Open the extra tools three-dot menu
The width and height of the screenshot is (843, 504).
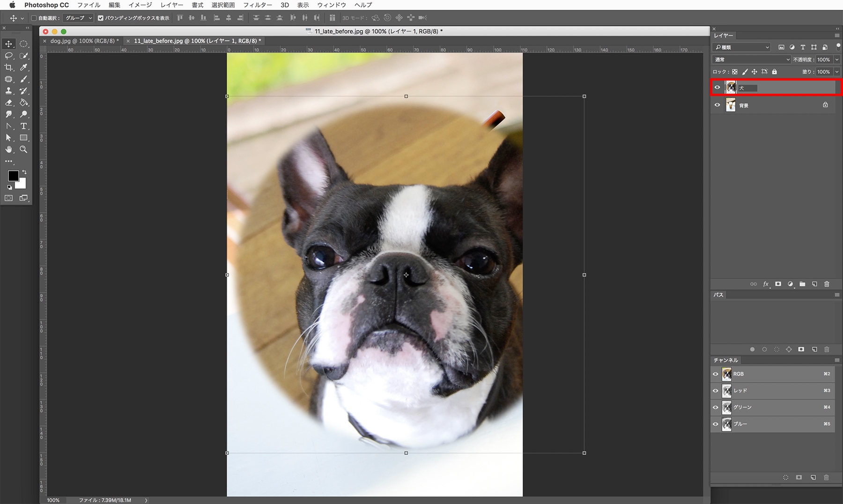tap(9, 161)
